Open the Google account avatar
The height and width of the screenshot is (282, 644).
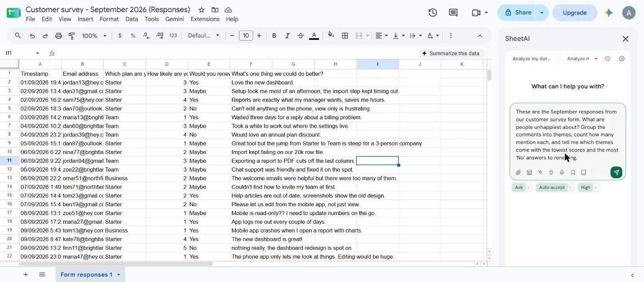pyautogui.click(x=629, y=13)
